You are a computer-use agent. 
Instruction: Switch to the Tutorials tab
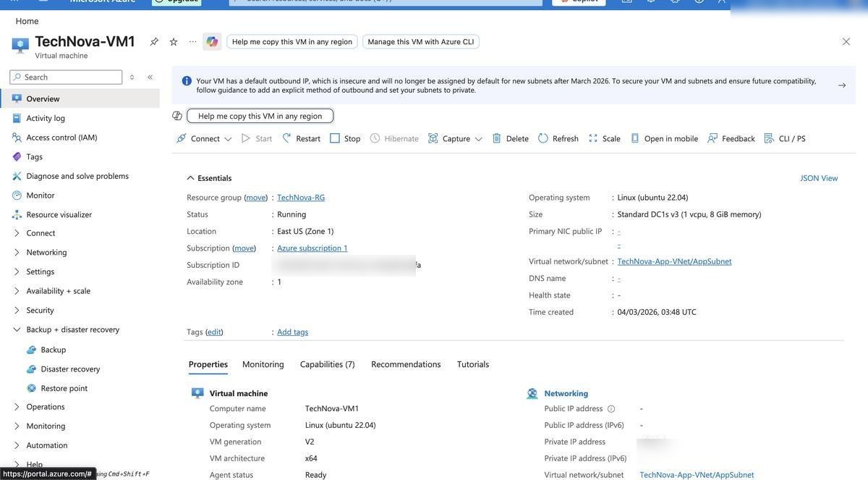pyautogui.click(x=473, y=364)
